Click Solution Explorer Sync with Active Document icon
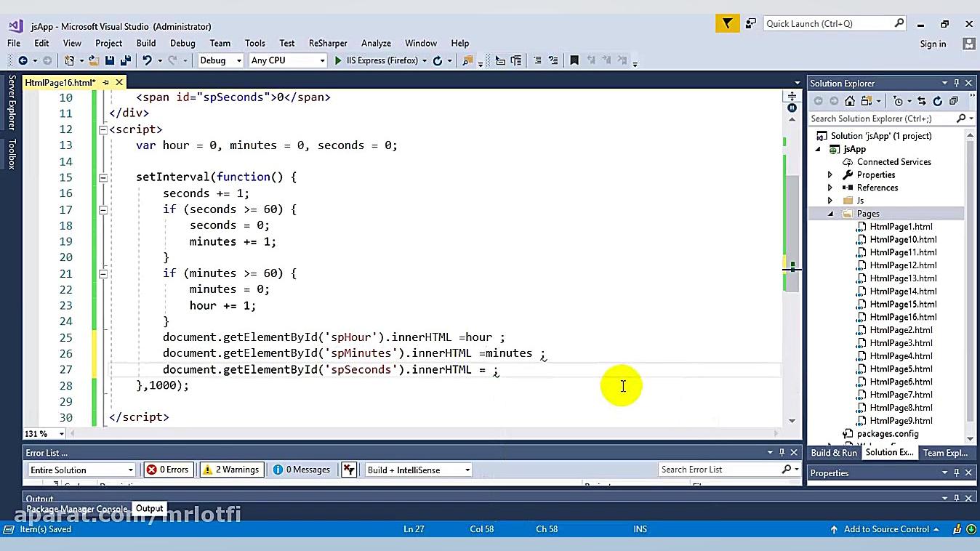 (x=922, y=101)
